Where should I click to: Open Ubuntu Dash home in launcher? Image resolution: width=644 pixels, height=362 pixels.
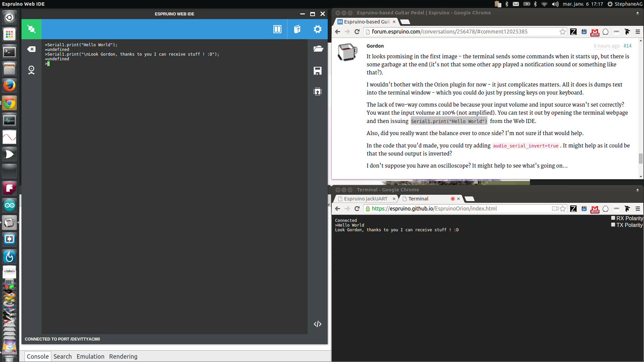click(x=9, y=17)
